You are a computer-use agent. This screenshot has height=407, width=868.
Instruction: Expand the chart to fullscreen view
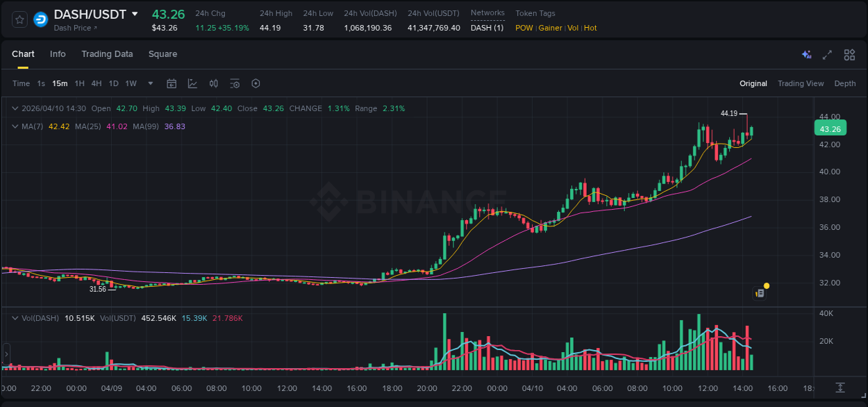(x=826, y=54)
